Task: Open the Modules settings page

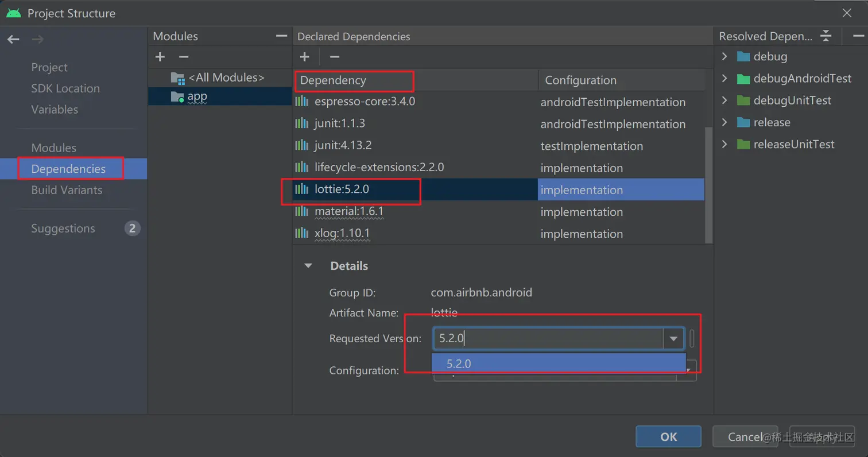Action: (53, 148)
